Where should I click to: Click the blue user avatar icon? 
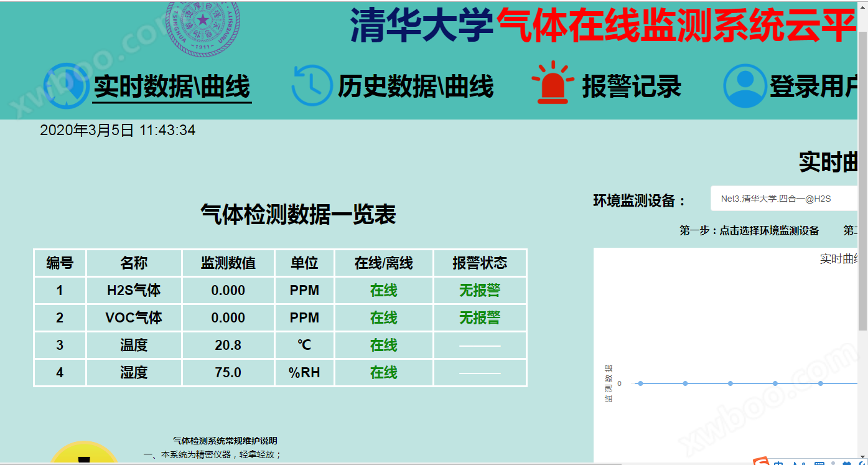(744, 86)
